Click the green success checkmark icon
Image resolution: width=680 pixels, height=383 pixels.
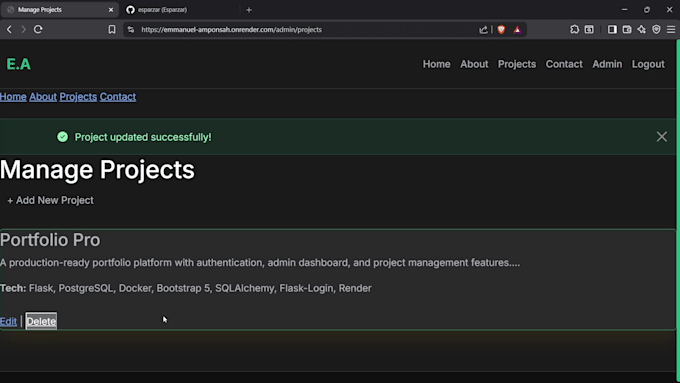[62, 137]
